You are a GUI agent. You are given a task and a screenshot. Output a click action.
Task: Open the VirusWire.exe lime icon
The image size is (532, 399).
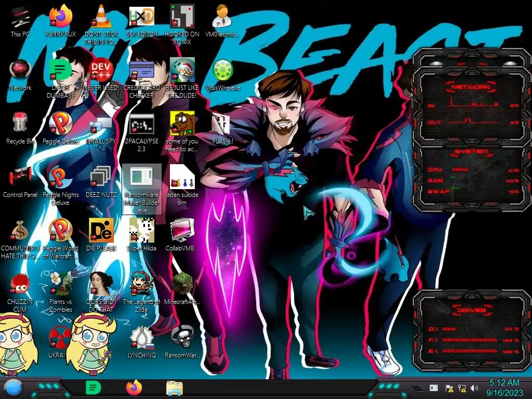point(222,75)
